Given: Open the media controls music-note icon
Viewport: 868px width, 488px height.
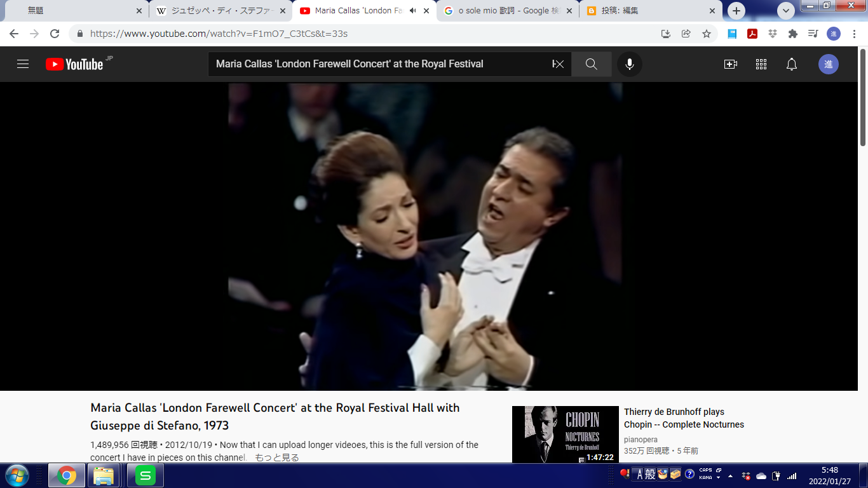Looking at the screenshot, I should pos(813,34).
